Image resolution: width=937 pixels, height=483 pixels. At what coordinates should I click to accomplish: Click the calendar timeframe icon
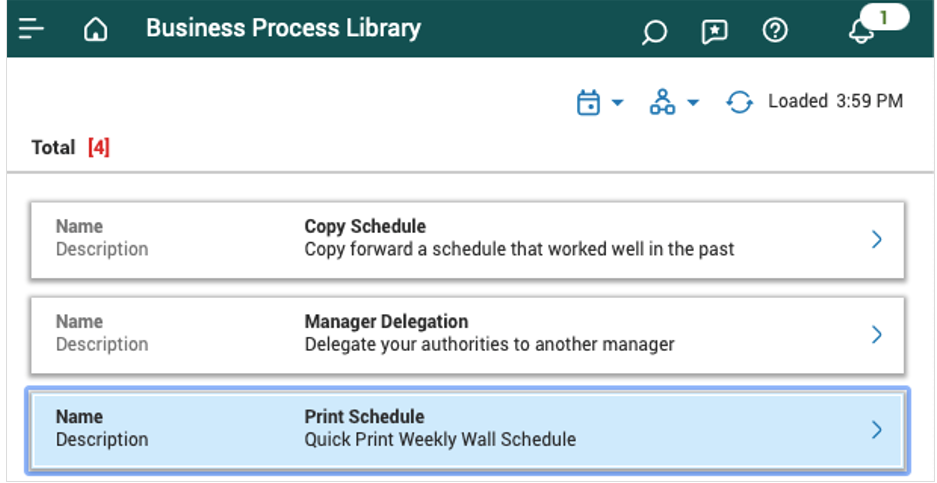coord(589,102)
